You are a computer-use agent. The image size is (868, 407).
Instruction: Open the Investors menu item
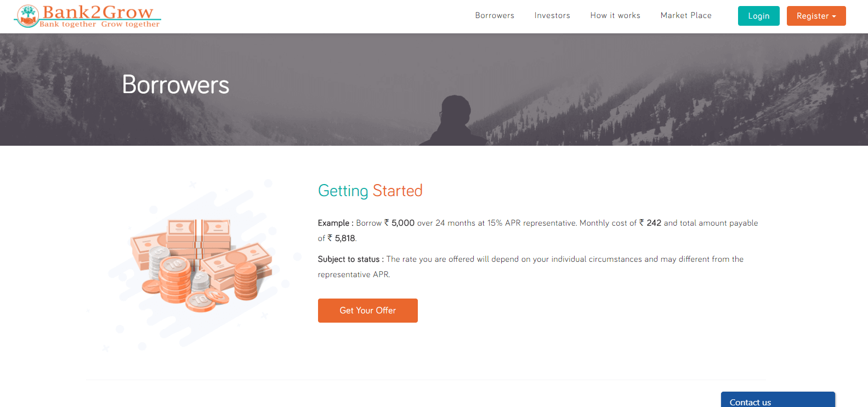pyautogui.click(x=552, y=15)
